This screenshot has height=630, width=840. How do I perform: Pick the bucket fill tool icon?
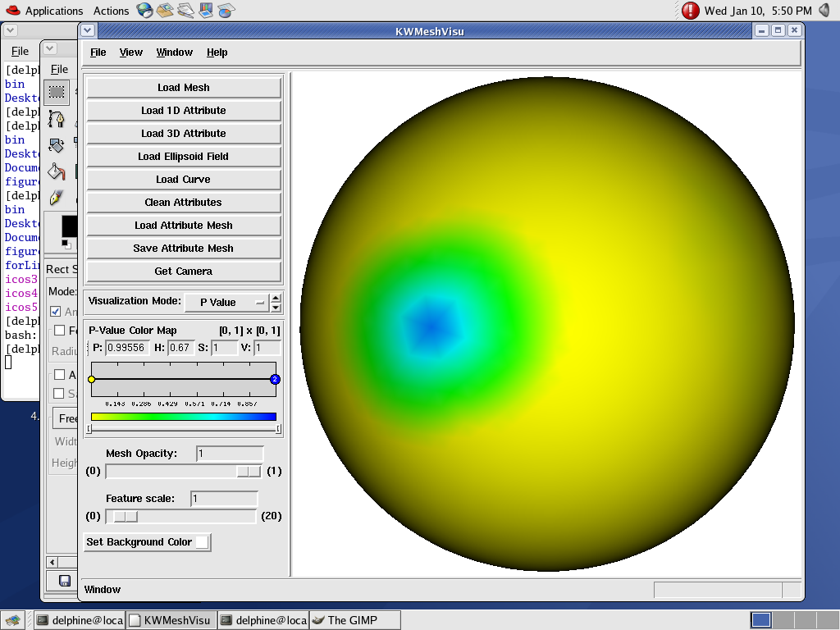(x=56, y=171)
